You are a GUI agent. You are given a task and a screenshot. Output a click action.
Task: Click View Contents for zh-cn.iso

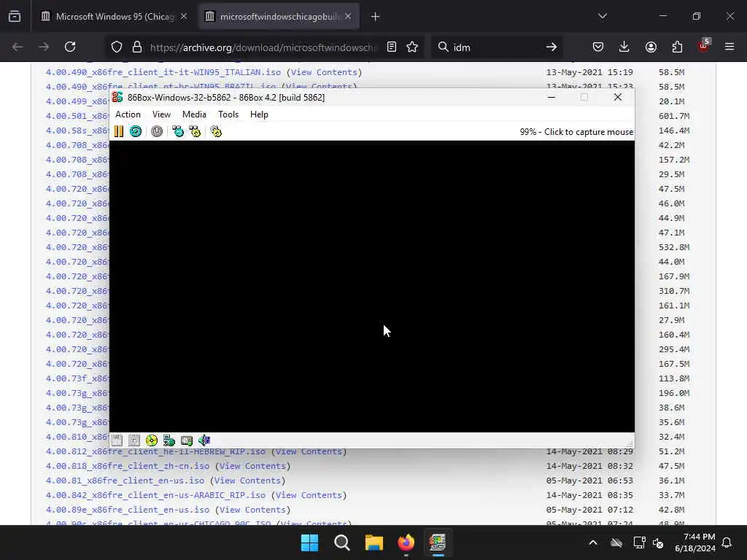point(252,466)
